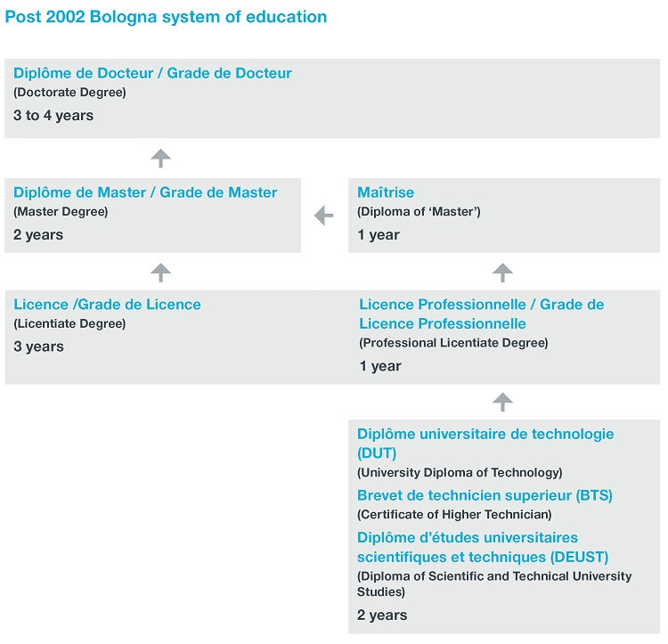668x644 pixels.
Task: Click the '(Professional Licentiate Degree)' subtitle
Action: (453, 343)
